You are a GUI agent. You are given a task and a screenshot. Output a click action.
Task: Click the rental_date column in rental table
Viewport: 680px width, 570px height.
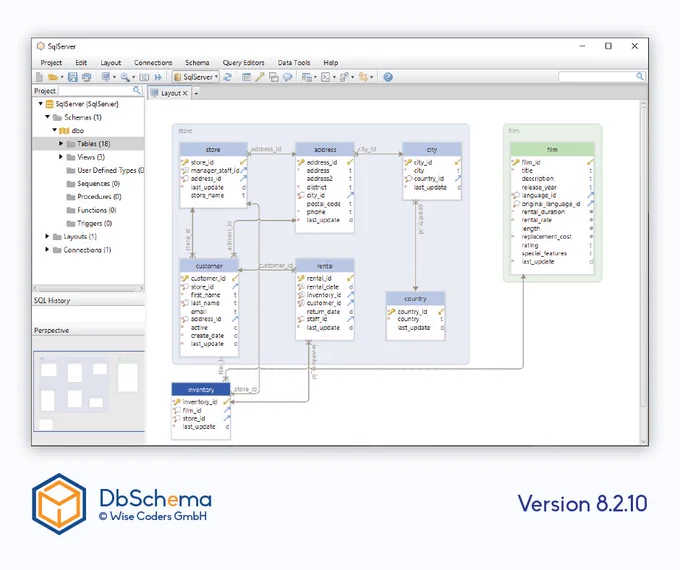pos(325,287)
